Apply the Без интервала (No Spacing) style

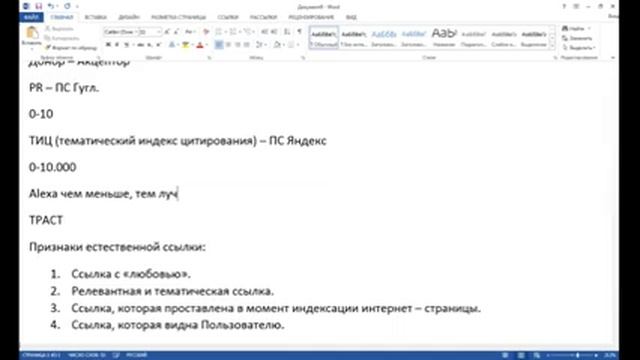[x=353, y=38]
